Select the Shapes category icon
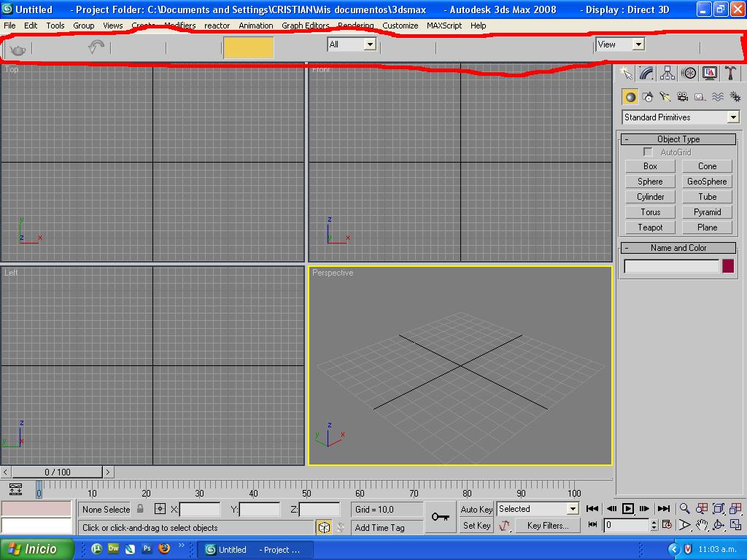The width and height of the screenshot is (747, 560). (648, 97)
